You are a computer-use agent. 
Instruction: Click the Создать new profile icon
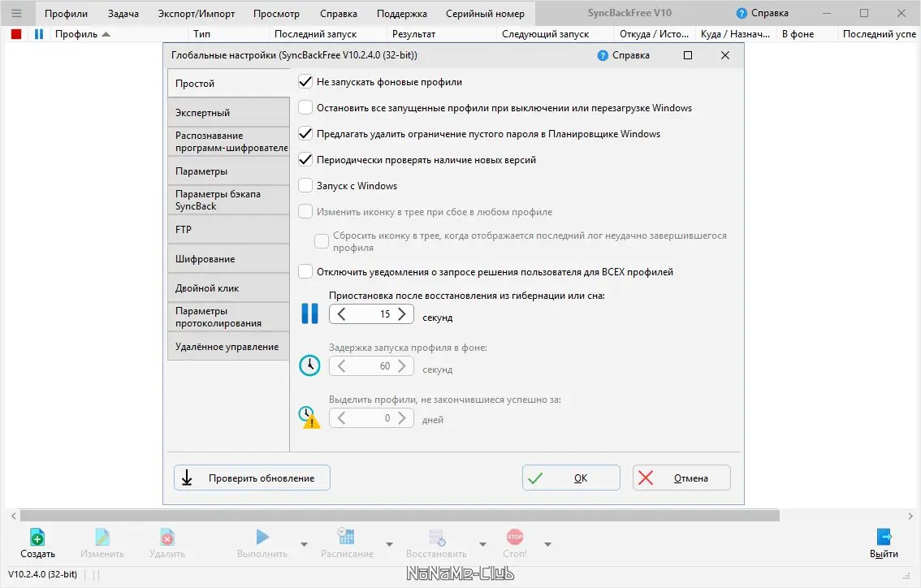tap(37, 537)
